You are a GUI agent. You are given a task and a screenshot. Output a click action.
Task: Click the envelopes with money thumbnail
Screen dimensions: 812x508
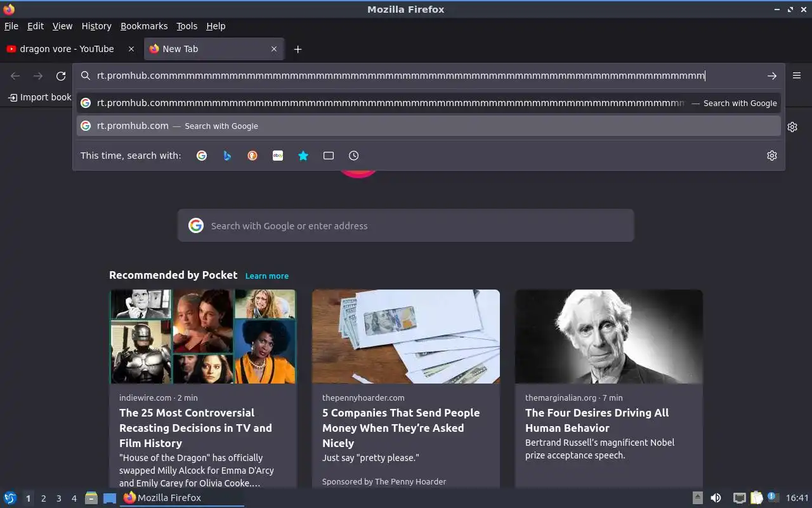[x=406, y=337]
